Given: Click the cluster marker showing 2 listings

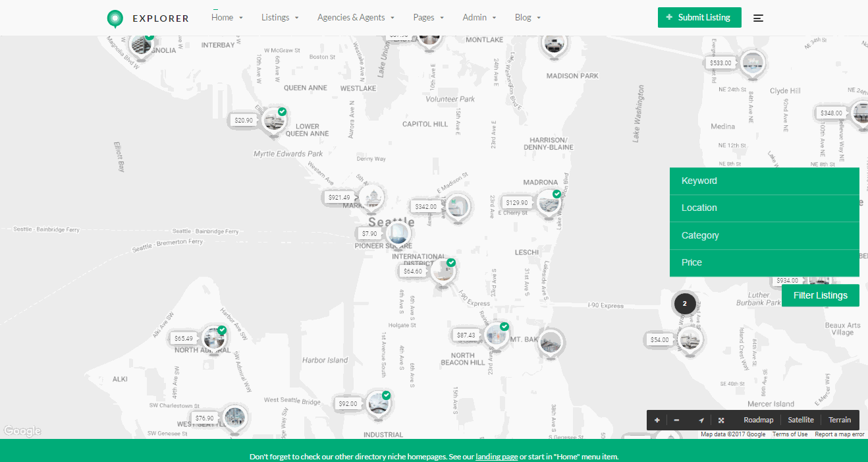Looking at the screenshot, I should click(x=684, y=304).
